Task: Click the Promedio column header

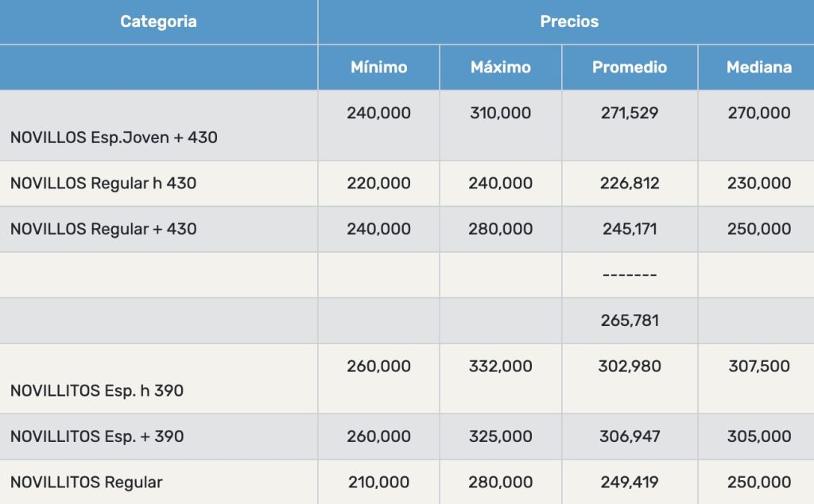Action: click(630, 68)
